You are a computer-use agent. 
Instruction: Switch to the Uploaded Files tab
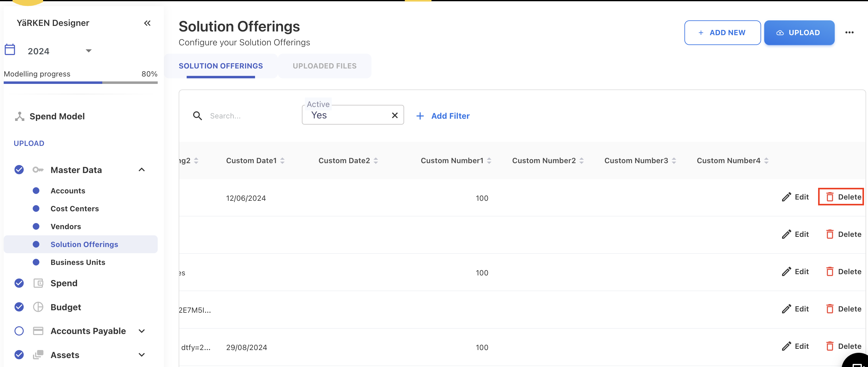tap(324, 66)
